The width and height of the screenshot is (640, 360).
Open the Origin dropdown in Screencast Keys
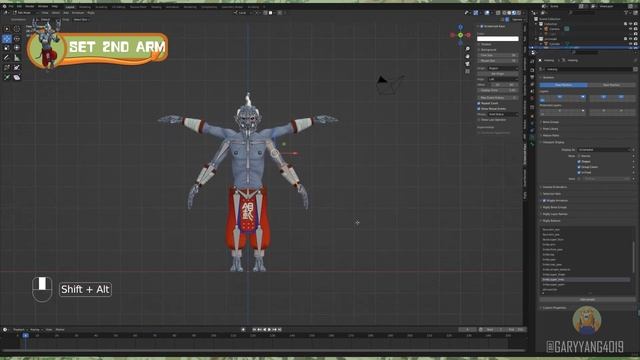click(503, 68)
